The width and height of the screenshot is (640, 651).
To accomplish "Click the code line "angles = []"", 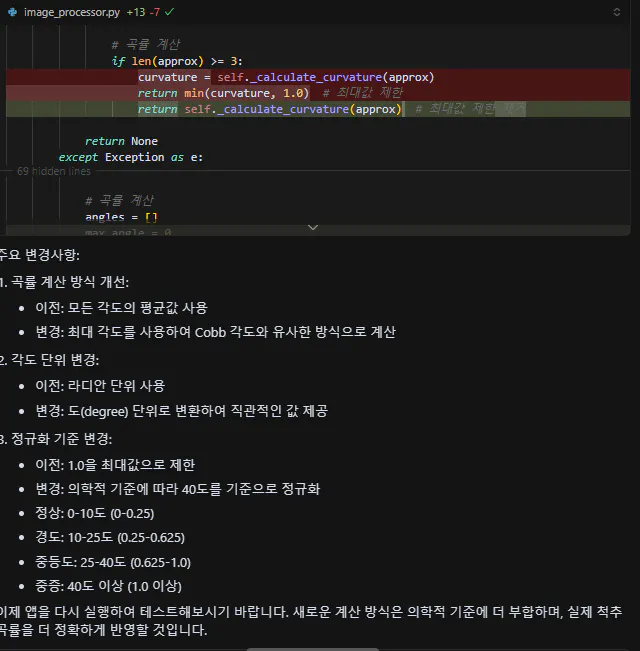I will click(x=121, y=217).
